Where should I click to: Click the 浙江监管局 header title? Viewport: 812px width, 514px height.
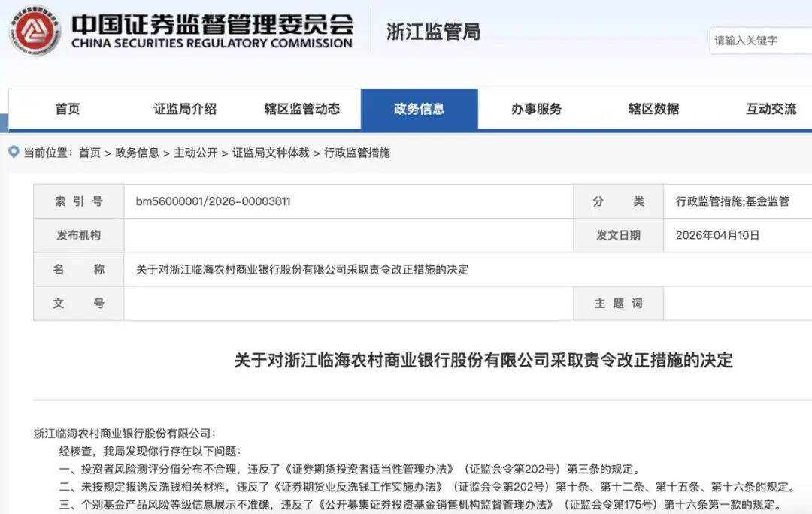[x=433, y=32]
